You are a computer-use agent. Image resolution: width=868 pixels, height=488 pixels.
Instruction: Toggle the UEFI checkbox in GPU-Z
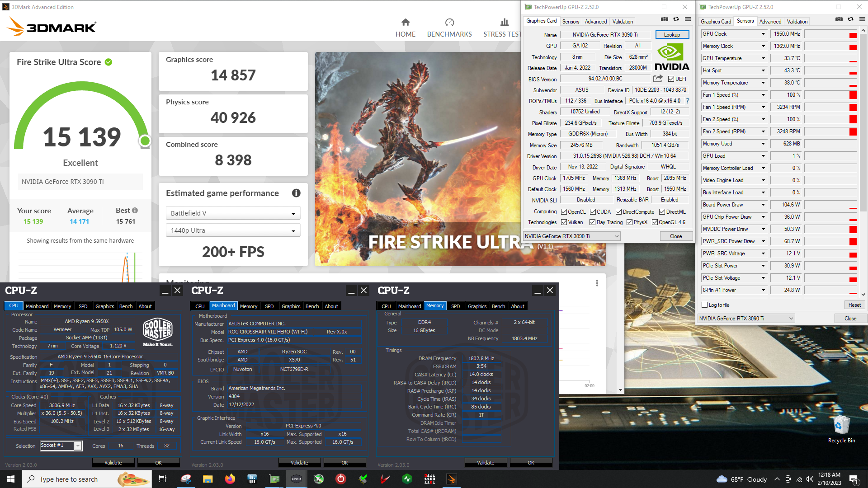[671, 79]
